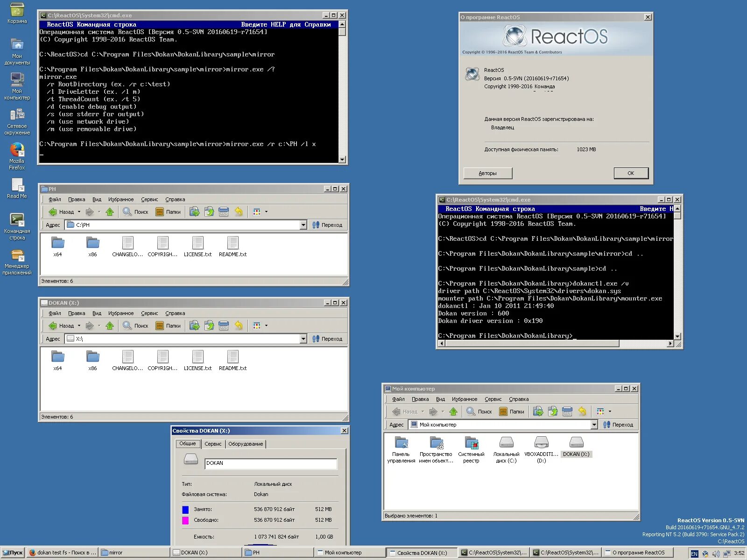Open the Пуск start menu
The width and height of the screenshot is (747, 560).
tap(13, 553)
